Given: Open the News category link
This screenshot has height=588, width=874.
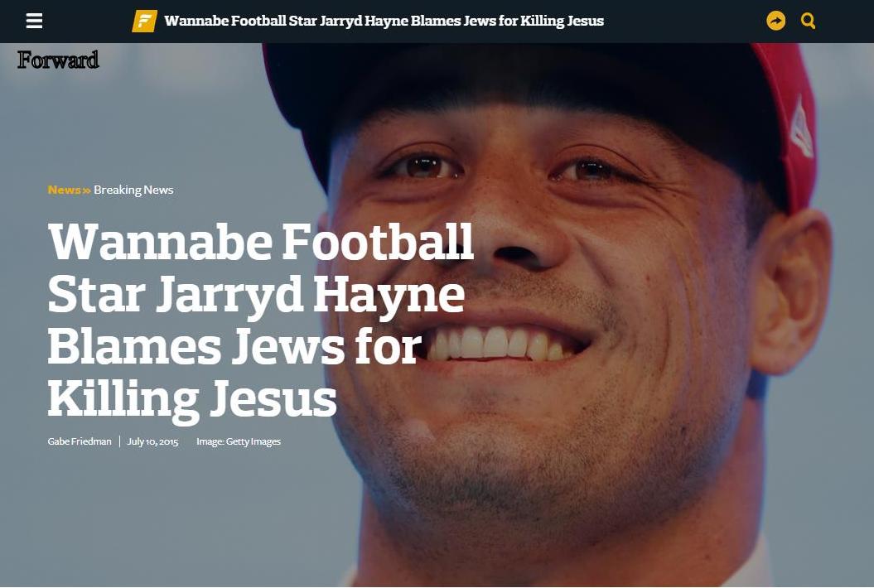Looking at the screenshot, I should [x=64, y=190].
